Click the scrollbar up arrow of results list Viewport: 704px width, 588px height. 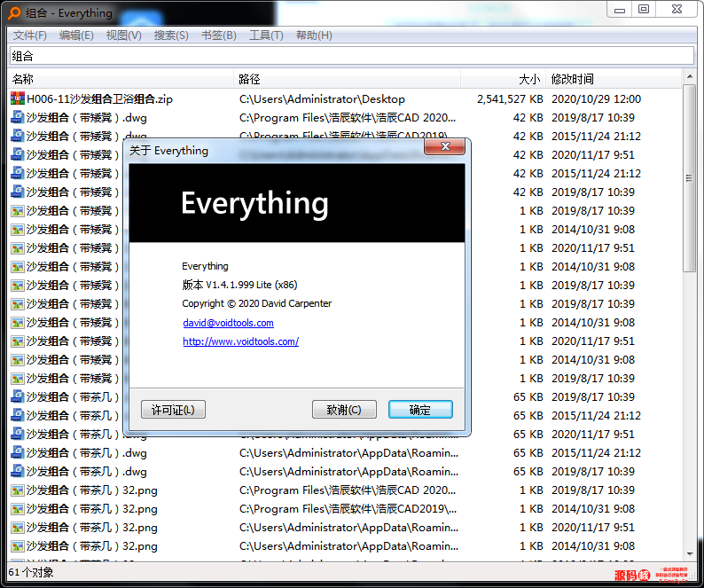(x=689, y=77)
